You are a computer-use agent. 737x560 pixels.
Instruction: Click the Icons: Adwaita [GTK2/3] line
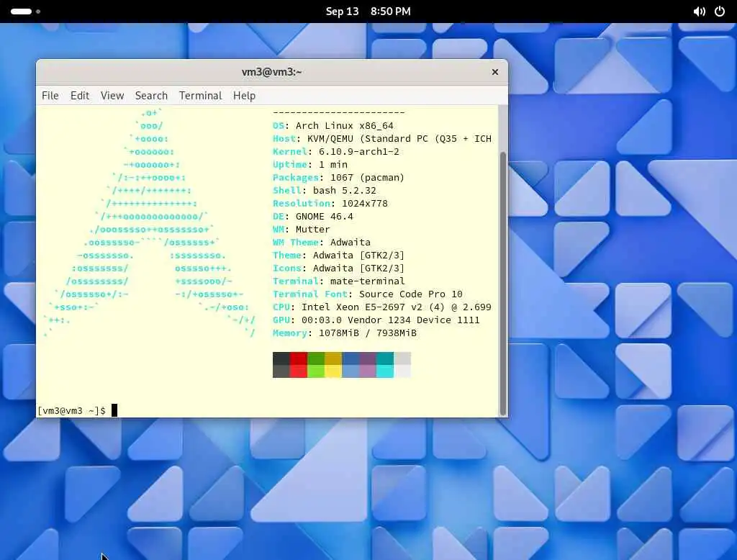[x=338, y=268]
